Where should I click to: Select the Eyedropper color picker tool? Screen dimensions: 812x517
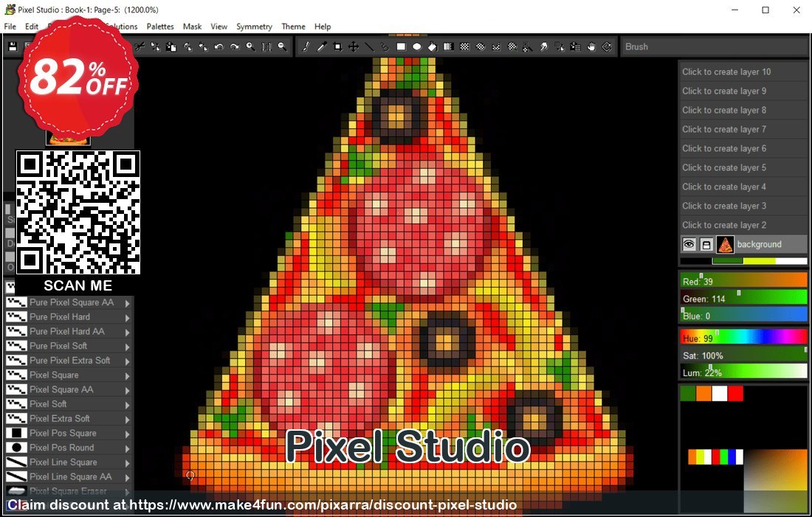pos(322,46)
